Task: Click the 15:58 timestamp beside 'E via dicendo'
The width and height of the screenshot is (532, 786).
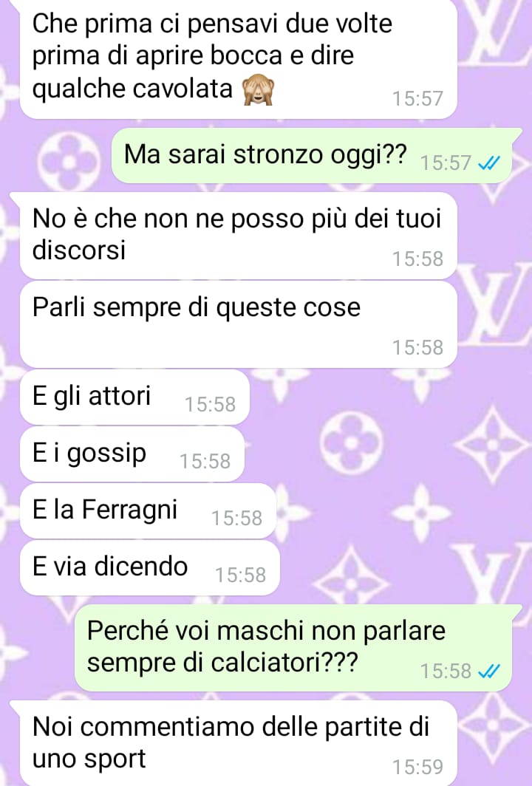Action: 240,575
